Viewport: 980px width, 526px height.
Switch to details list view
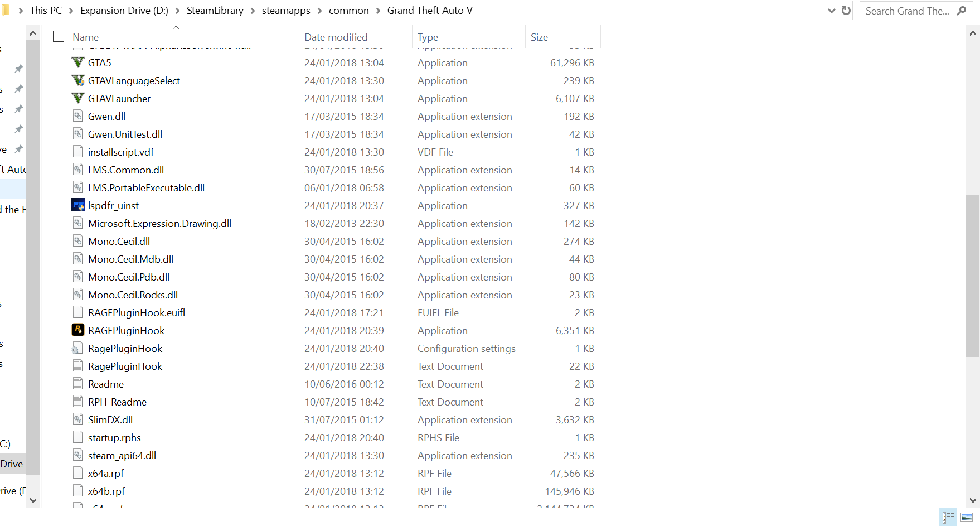948,517
